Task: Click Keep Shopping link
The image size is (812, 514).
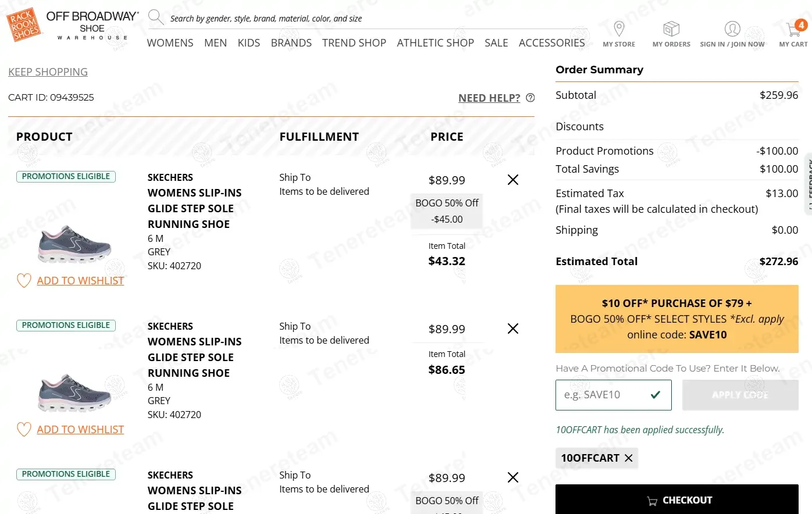Action: [48, 72]
